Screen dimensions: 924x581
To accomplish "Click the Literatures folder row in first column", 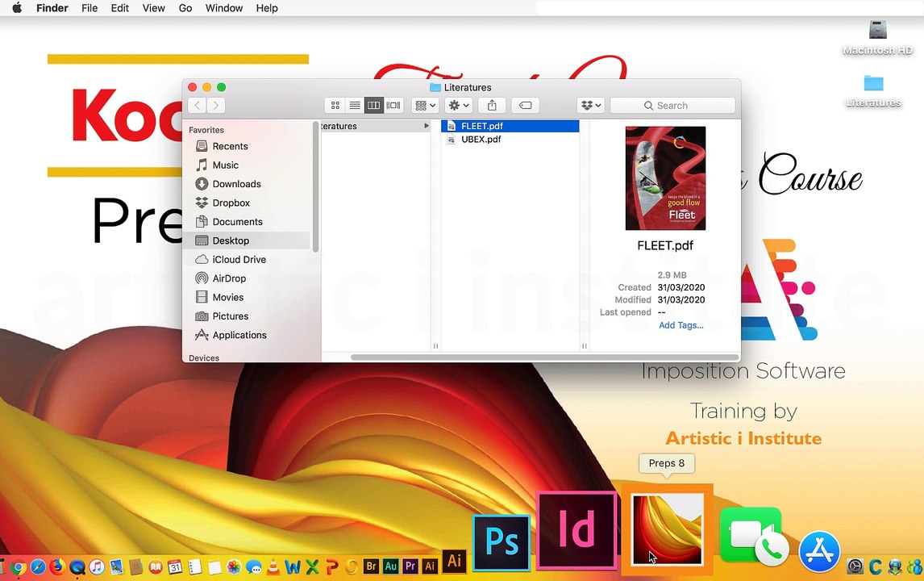I will [x=376, y=126].
